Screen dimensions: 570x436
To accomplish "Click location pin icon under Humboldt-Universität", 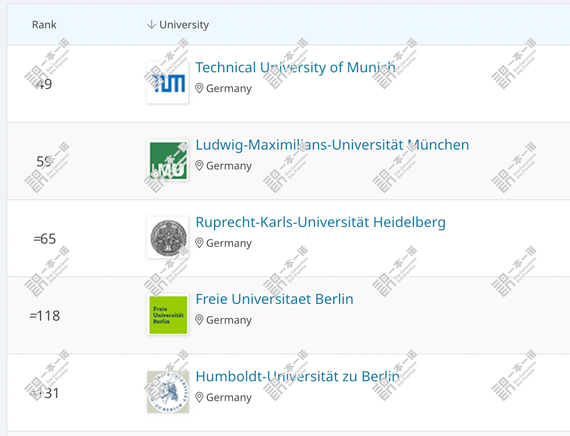I will (199, 397).
